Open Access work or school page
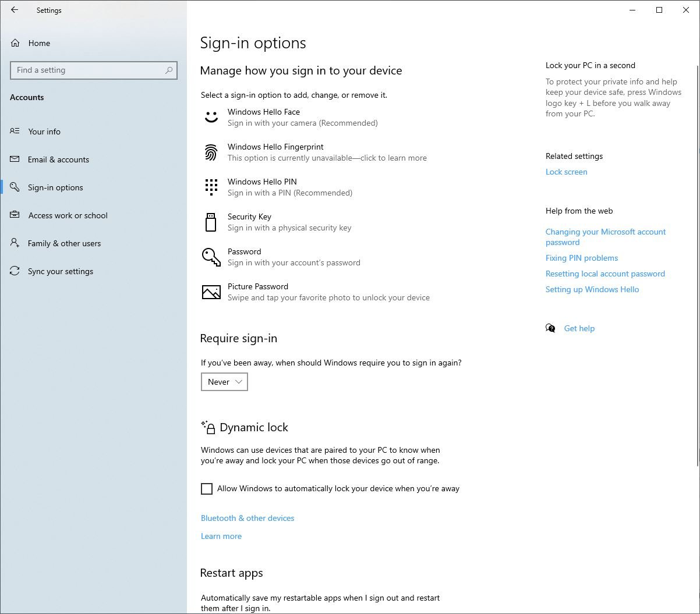Image resolution: width=700 pixels, height=614 pixels. click(93, 215)
